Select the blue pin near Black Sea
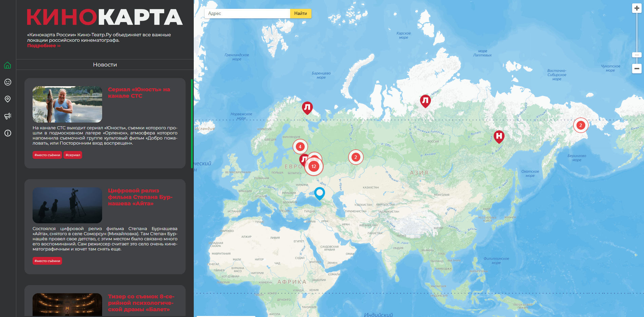 click(x=320, y=193)
